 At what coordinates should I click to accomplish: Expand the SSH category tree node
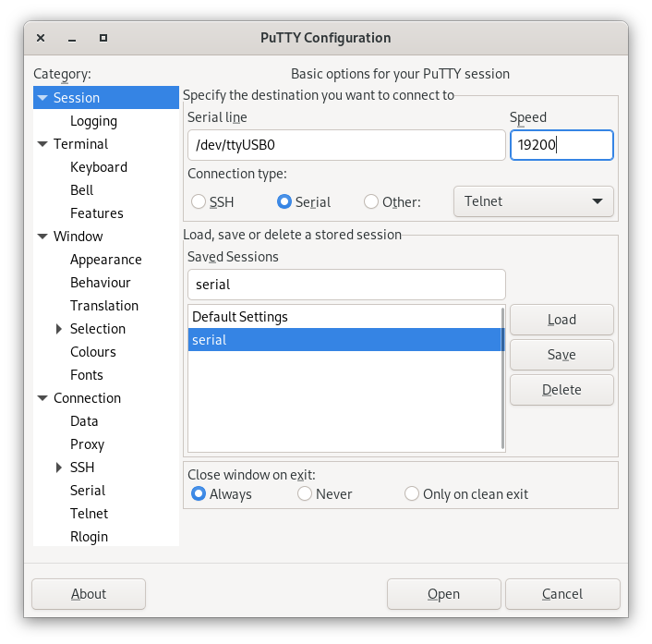point(59,468)
